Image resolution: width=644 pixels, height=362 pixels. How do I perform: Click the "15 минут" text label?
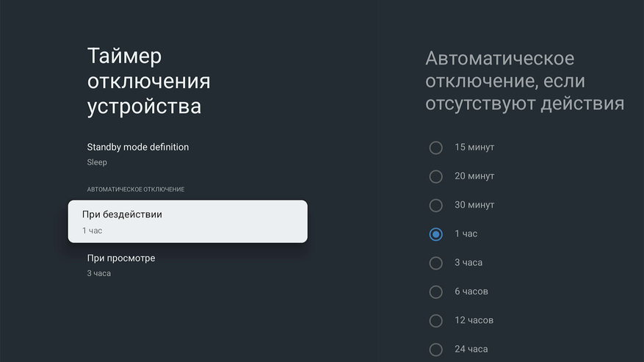[x=474, y=148]
